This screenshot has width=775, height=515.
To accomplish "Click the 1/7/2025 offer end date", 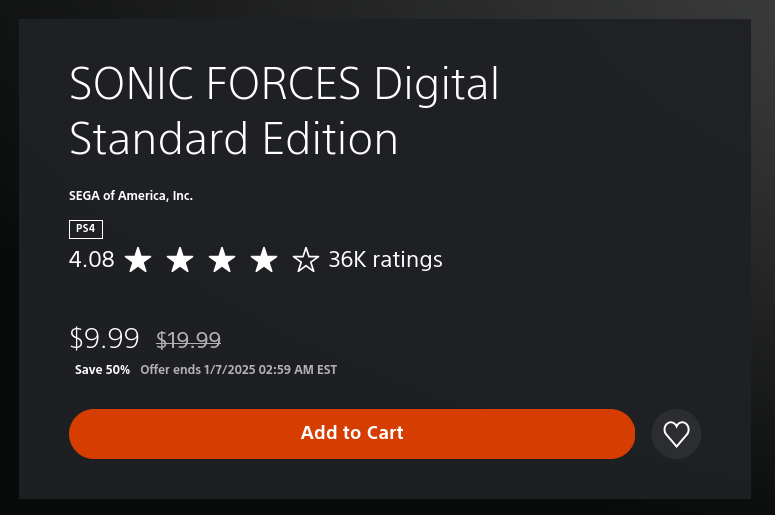I will tap(228, 370).
